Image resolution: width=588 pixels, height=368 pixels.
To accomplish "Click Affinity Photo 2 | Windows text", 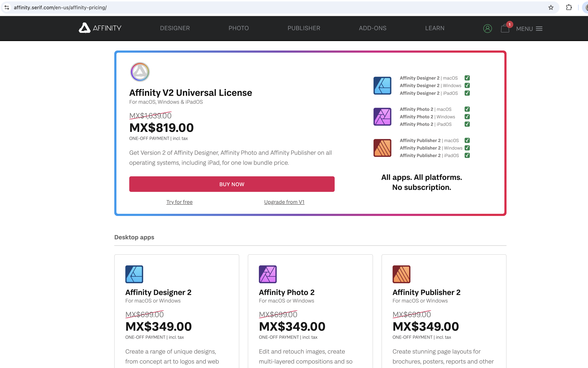I will [427, 117].
